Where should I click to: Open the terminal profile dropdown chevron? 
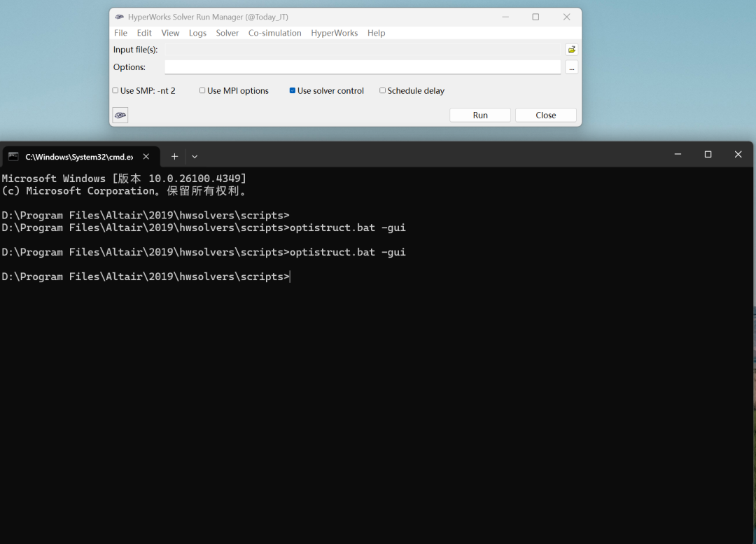point(195,156)
